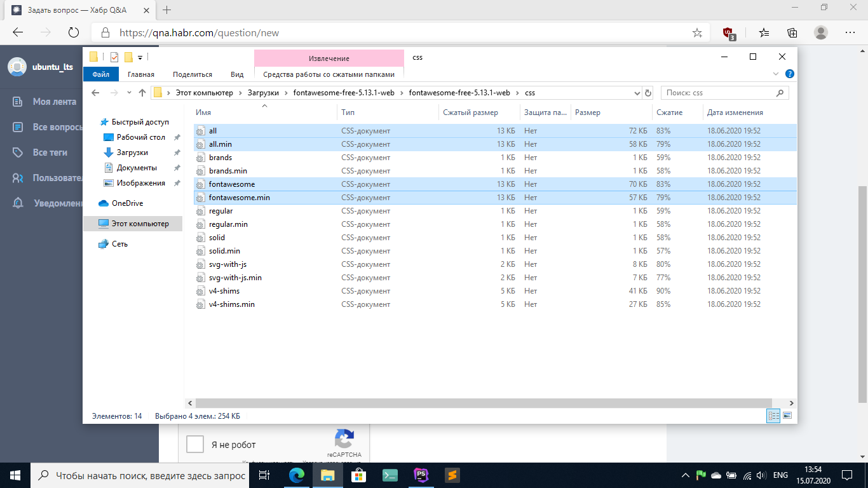
Task: Select the solid.min file
Action: pyautogui.click(x=495, y=251)
